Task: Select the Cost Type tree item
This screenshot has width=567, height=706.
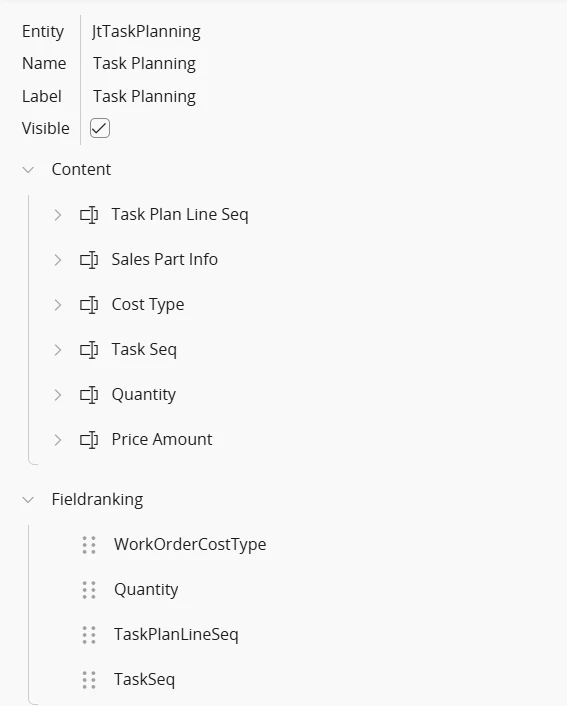Action: tap(148, 305)
